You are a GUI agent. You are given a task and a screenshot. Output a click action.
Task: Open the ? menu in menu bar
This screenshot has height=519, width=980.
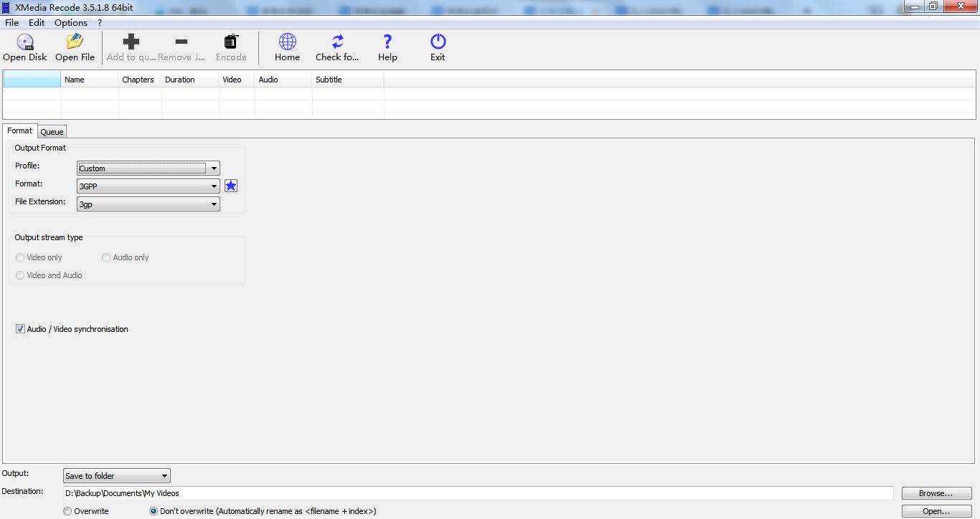pos(100,22)
